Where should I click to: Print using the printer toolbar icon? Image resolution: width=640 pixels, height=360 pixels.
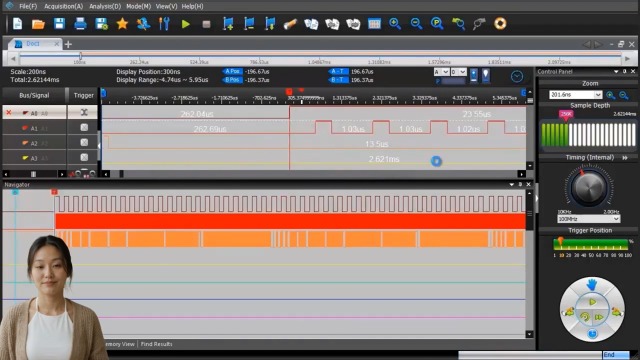click(80, 24)
